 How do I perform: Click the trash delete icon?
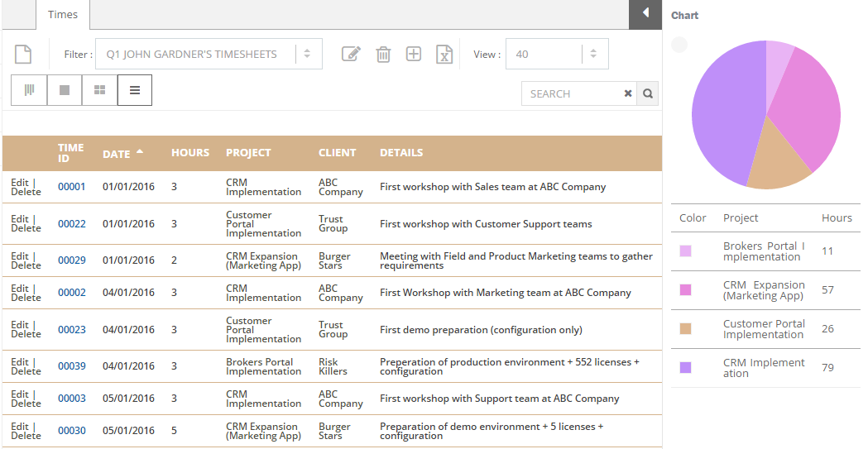383,55
